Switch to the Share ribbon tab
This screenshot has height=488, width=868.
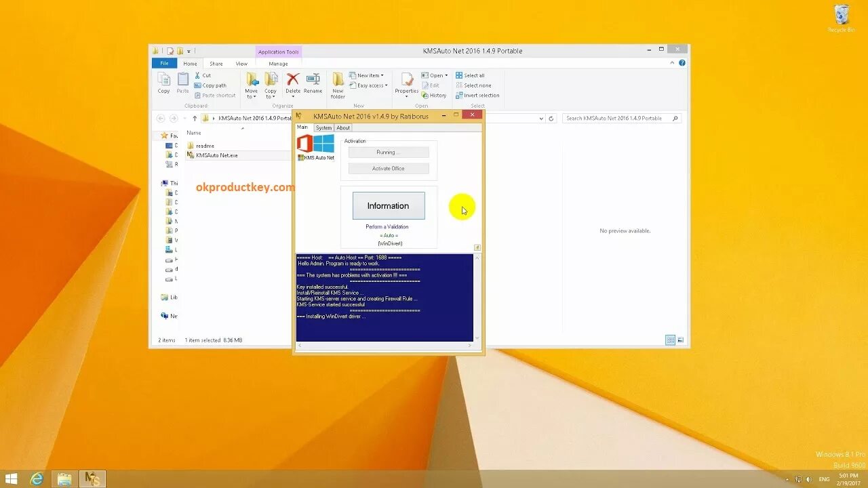216,64
